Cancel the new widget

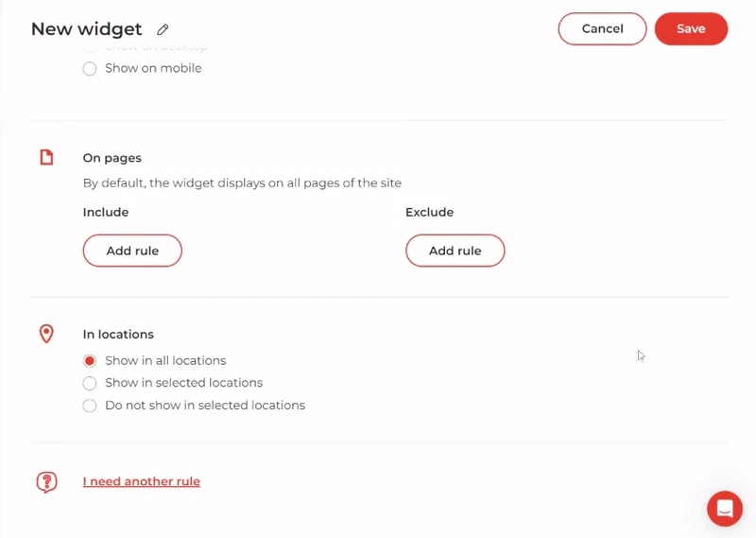pyautogui.click(x=602, y=29)
